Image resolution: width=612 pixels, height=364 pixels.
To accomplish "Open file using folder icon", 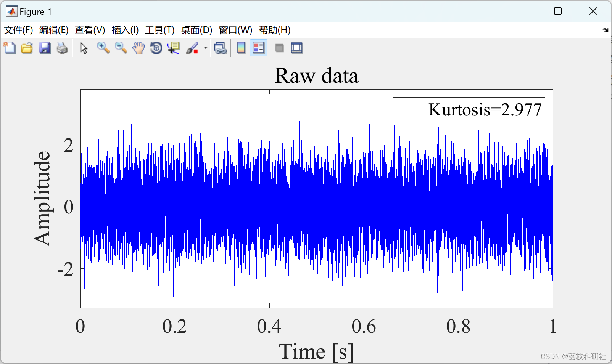I will [x=27, y=48].
